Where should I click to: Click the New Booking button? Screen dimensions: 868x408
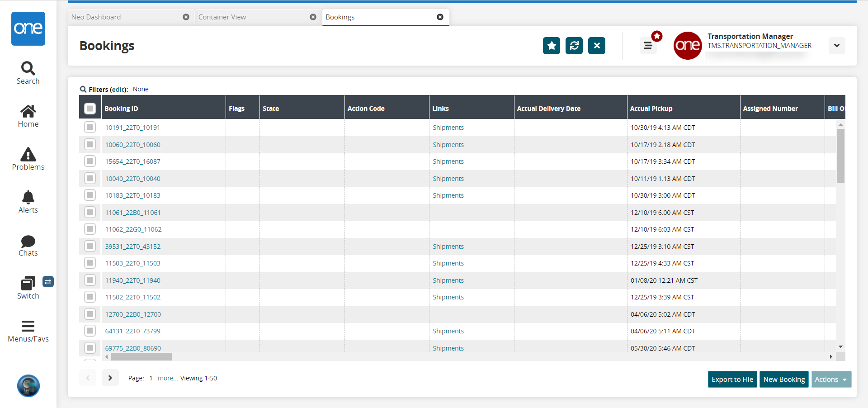click(x=784, y=380)
